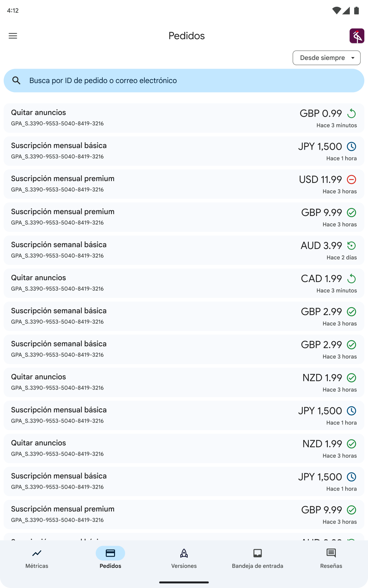
Task: Open the Quitar anuncios GBP 0.99 order
Action: (x=184, y=118)
